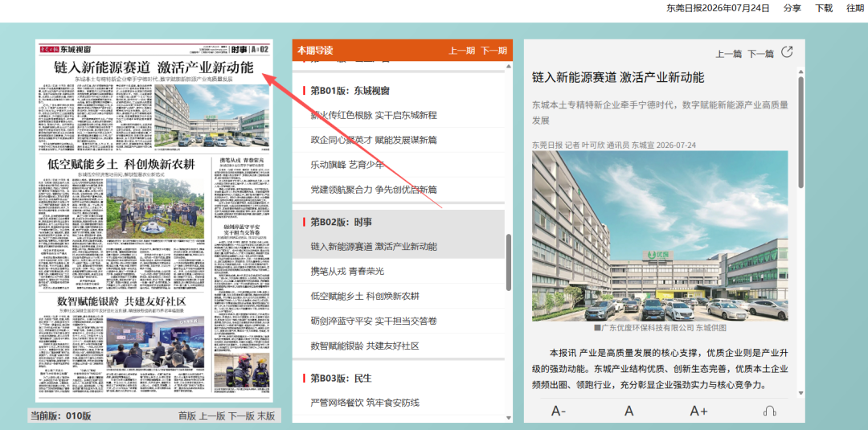The image size is (868, 430).
Task: Open article 严管网络餐饮 筑牢食安防线
Action: point(365,403)
